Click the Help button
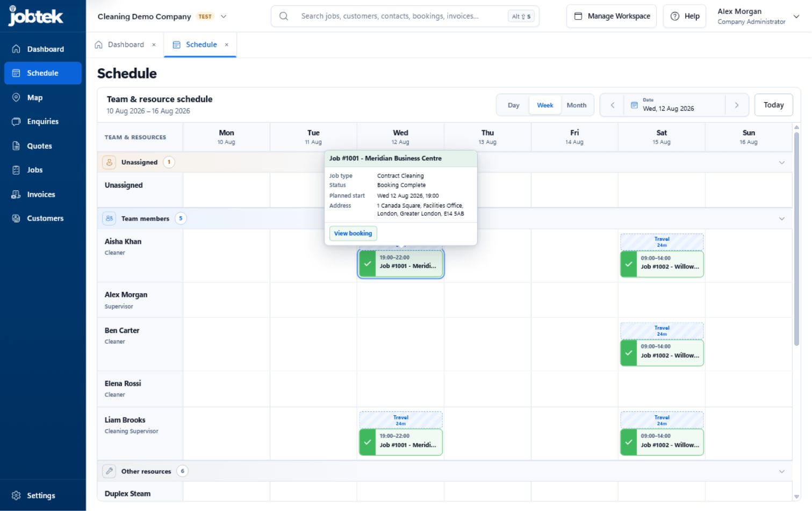This screenshot has width=812, height=511. tap(685, 16)
